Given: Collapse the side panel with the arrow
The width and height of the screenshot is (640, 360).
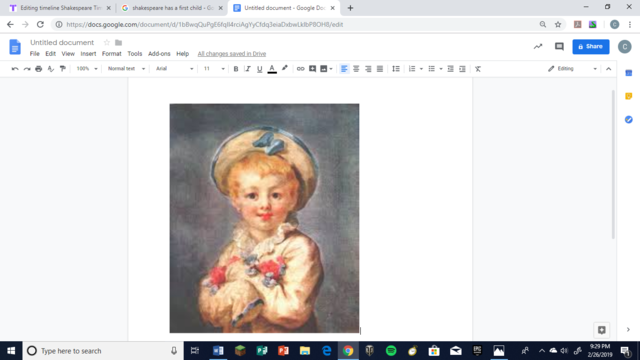Looking at the screenshot, I should coord(628,329).
